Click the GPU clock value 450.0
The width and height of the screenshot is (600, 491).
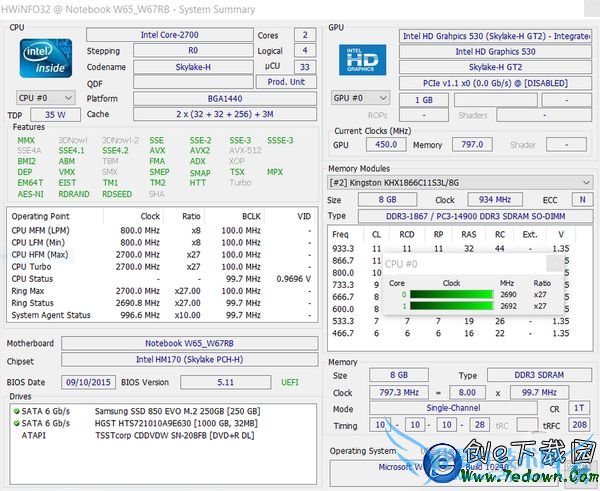point(386,145)
